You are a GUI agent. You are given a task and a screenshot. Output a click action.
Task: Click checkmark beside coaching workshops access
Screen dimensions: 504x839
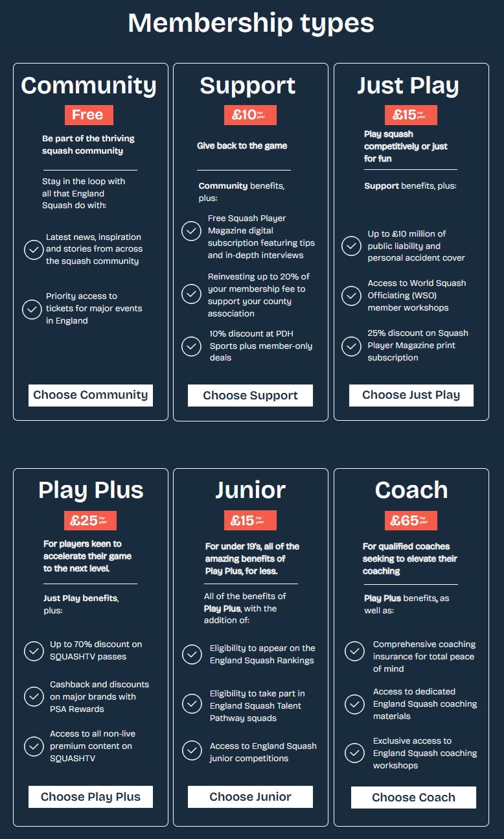pyautogui.click(x=354, y=753)
